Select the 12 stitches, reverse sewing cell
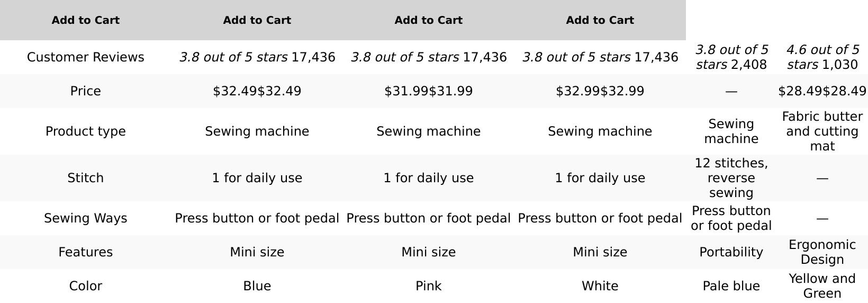This screenshot has height=303, width=868. pyautogui.click(x=731, y=178)
